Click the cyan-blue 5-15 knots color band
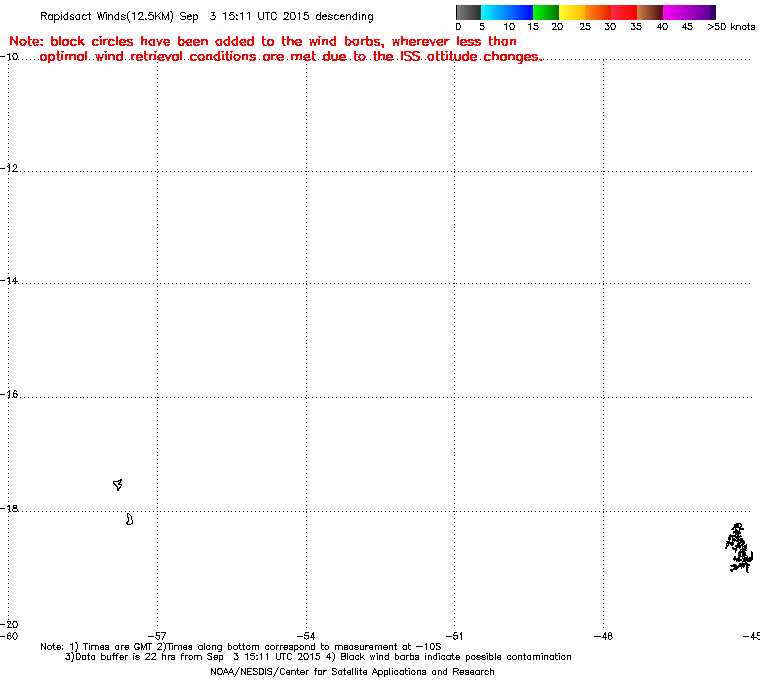This screenshot has width=760, height=688. 507,12
